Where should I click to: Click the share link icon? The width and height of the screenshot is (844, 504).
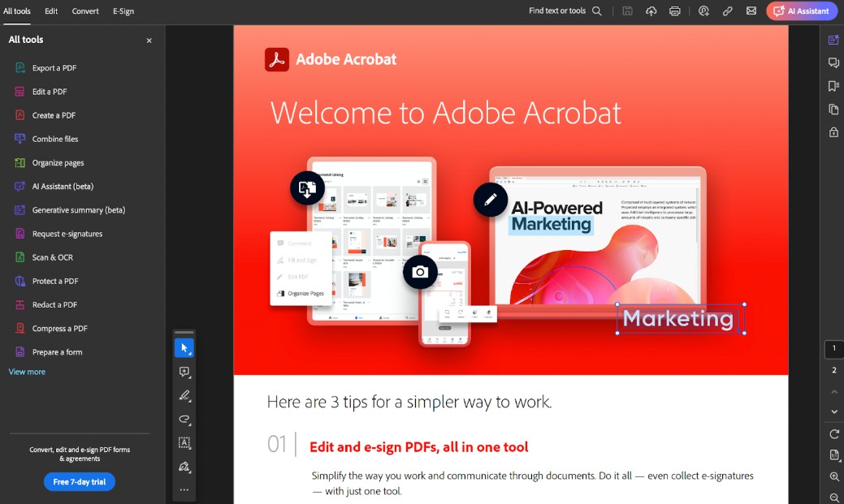(x=727, y=11)
